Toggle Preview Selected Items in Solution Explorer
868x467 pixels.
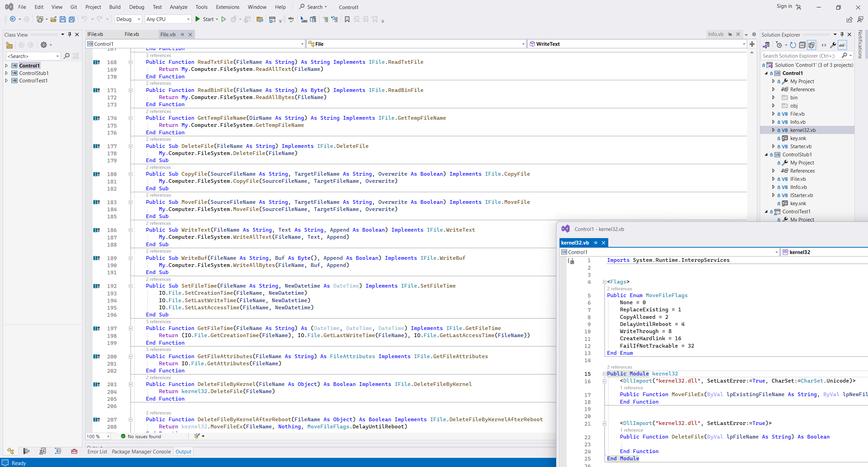tap(842, 45)
